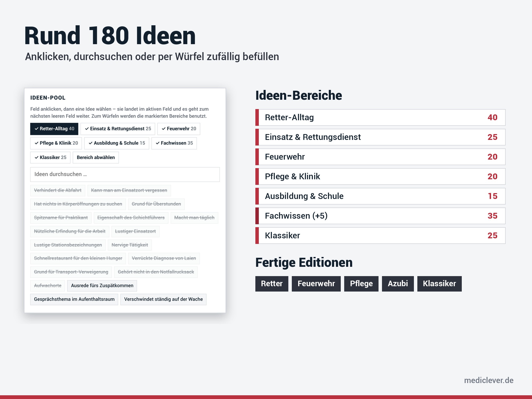Click used idea Grund für Transport-Verweigerung
Viewport: 532px width, 399px height.
(71, 272)
